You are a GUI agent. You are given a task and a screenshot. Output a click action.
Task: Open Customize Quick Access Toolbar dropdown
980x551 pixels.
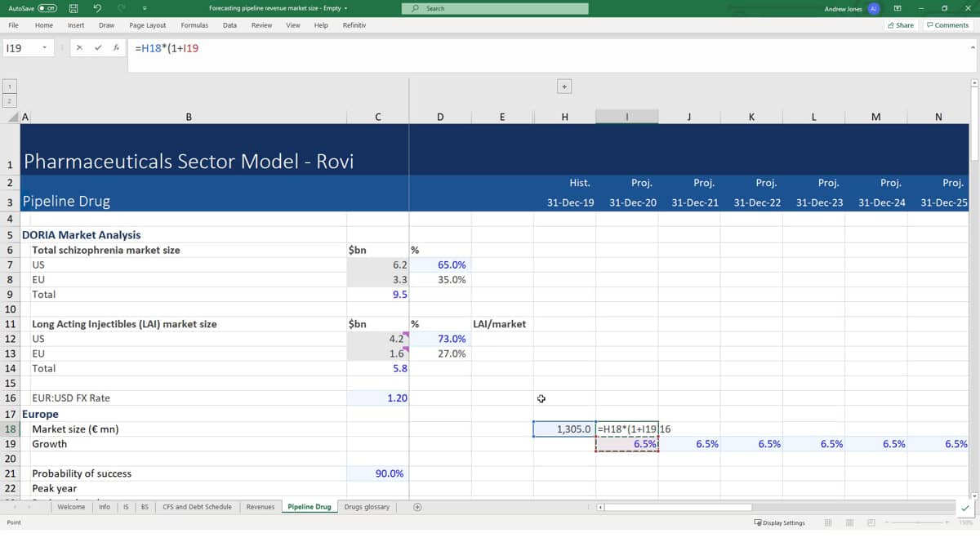144,8
